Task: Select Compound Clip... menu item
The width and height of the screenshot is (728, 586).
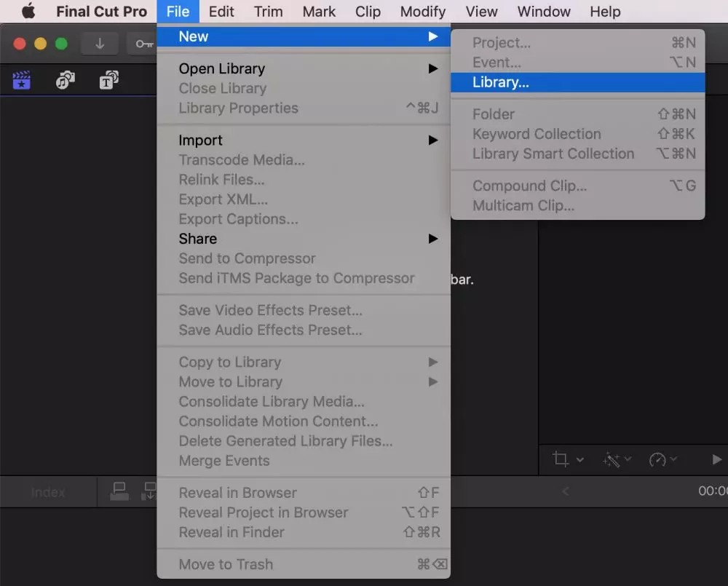Action: coord(577,186)
